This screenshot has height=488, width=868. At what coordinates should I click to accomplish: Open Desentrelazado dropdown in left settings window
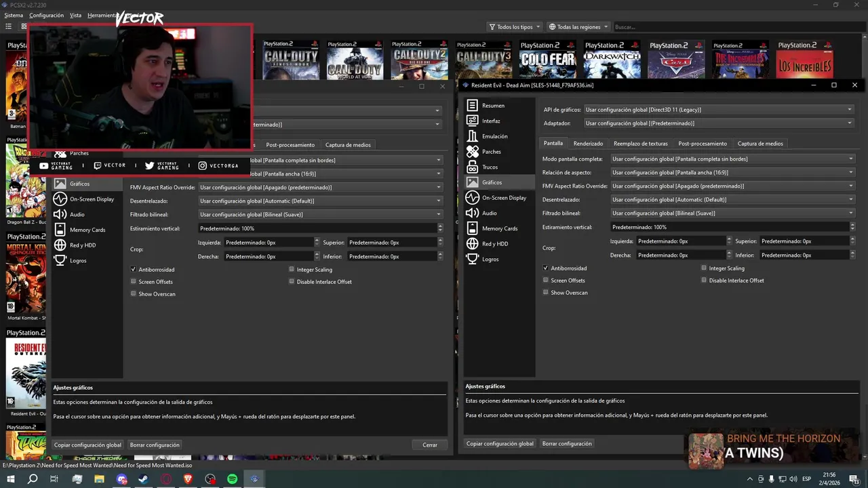tap(320, 201)
